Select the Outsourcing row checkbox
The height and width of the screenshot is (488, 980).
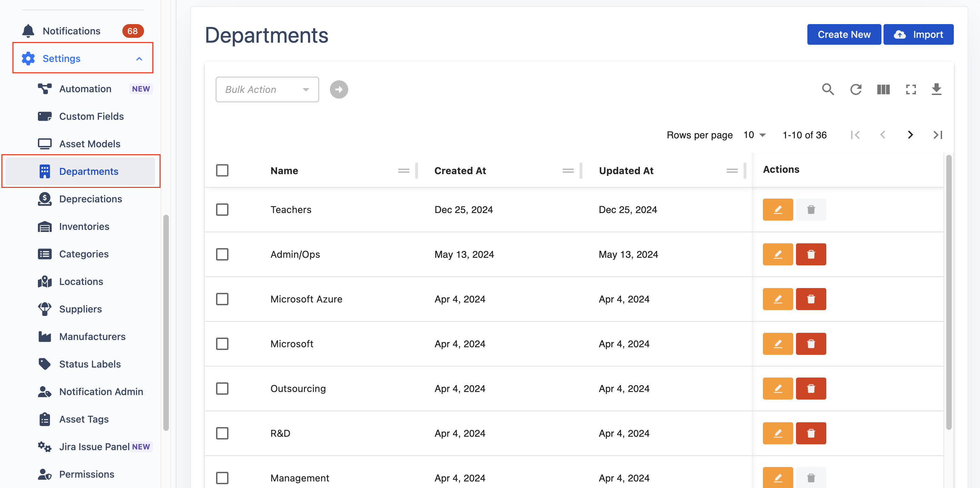[222, 389]
